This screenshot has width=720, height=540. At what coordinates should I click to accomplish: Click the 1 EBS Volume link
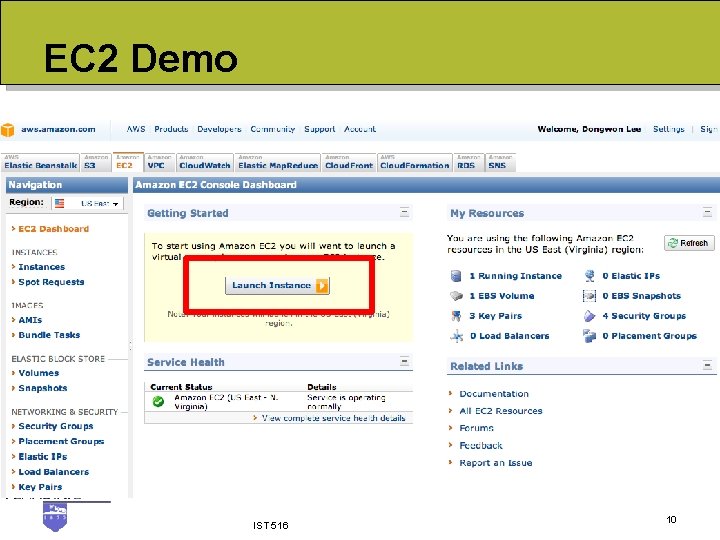pyautogui.click(x=502, y=296)
